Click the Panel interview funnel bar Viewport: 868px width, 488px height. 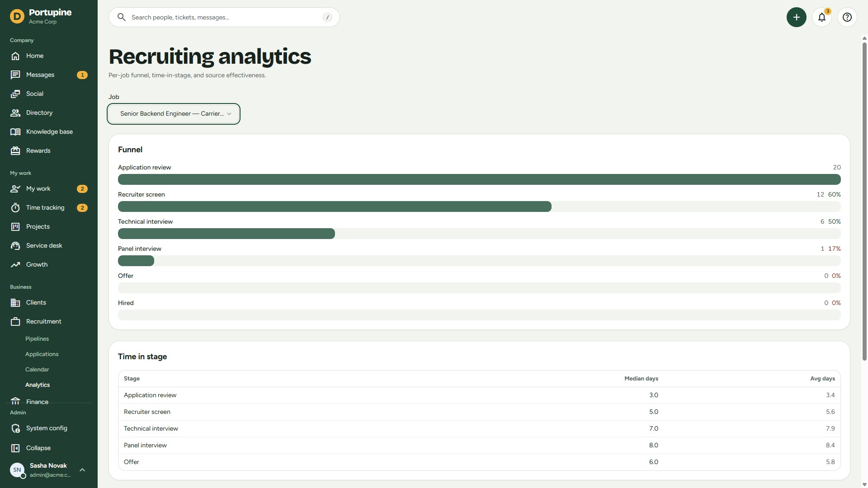pyautogui.click(x=136, y=261)
